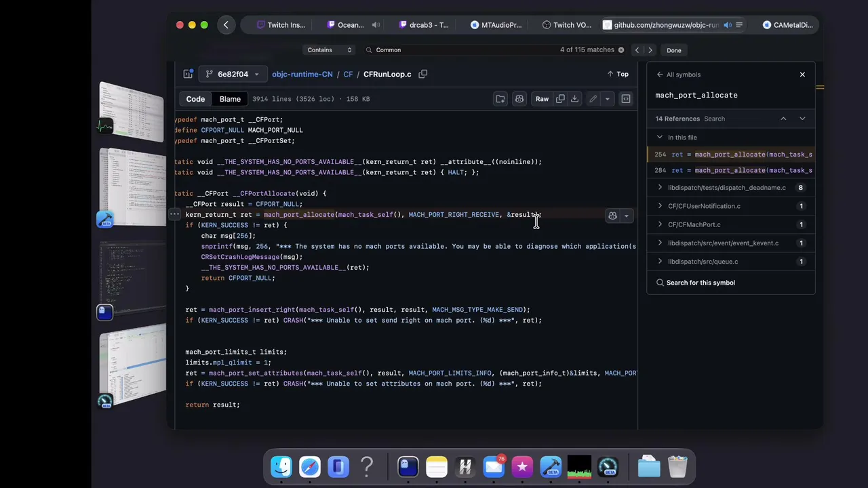
Task: Go back with the Safari back arrow
Action: pyautogui.click(x=226, y=25)
